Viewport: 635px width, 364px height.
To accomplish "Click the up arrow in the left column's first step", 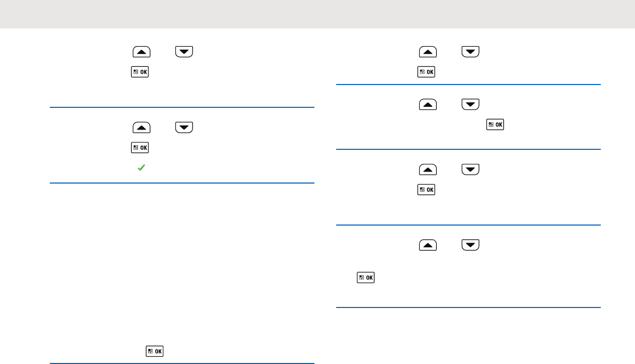I will (142, 51).
